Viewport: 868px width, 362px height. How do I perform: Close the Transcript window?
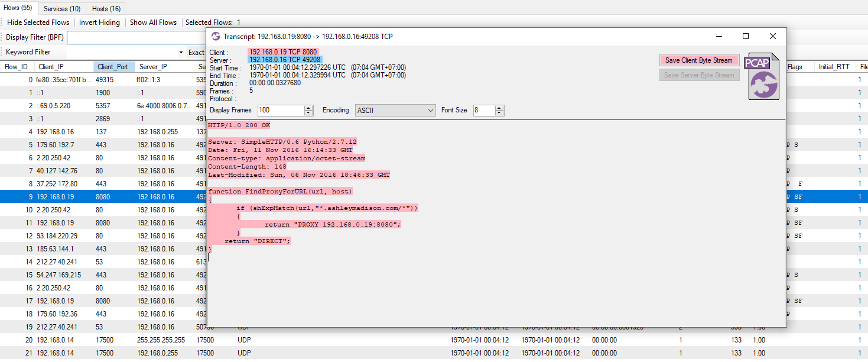(x=772, y=37)
